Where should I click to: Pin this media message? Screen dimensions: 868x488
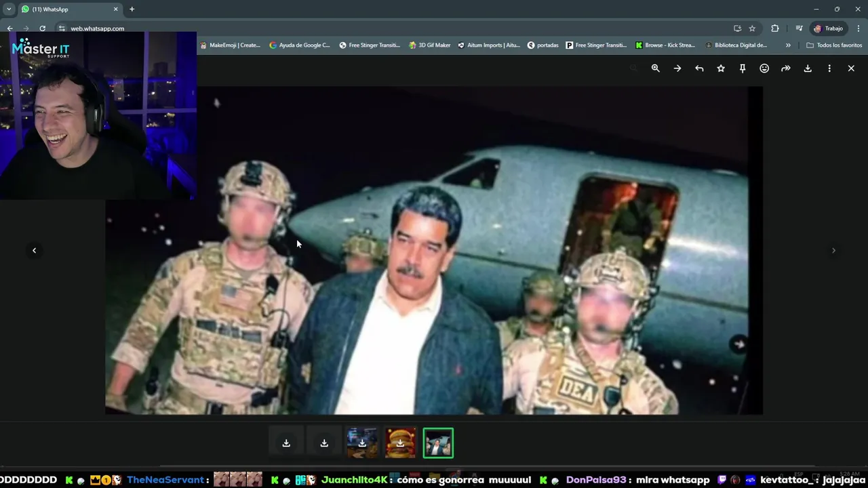(x=743, y=68)
